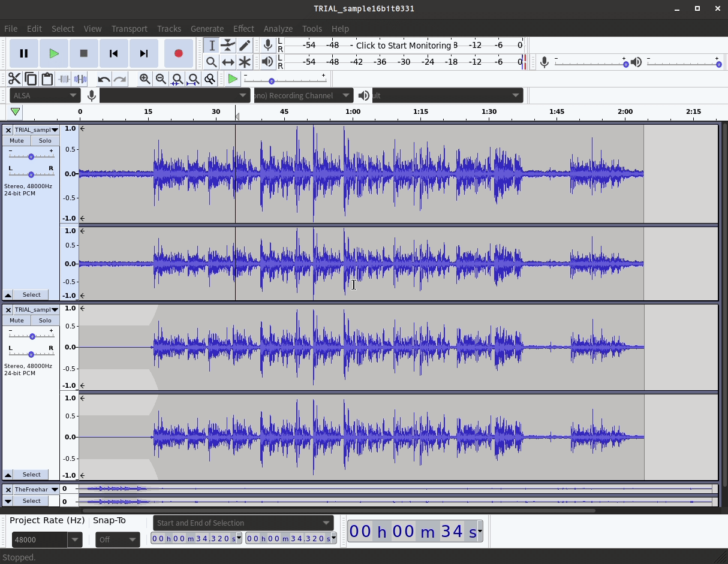Click the Undo icon
Viewport: 728px width, 564px height.
click(103, 79)
